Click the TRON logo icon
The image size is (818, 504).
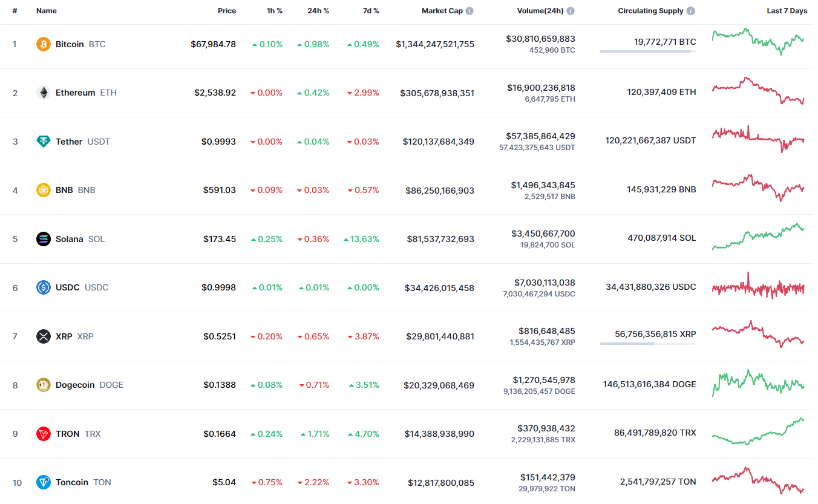[44, 434]
